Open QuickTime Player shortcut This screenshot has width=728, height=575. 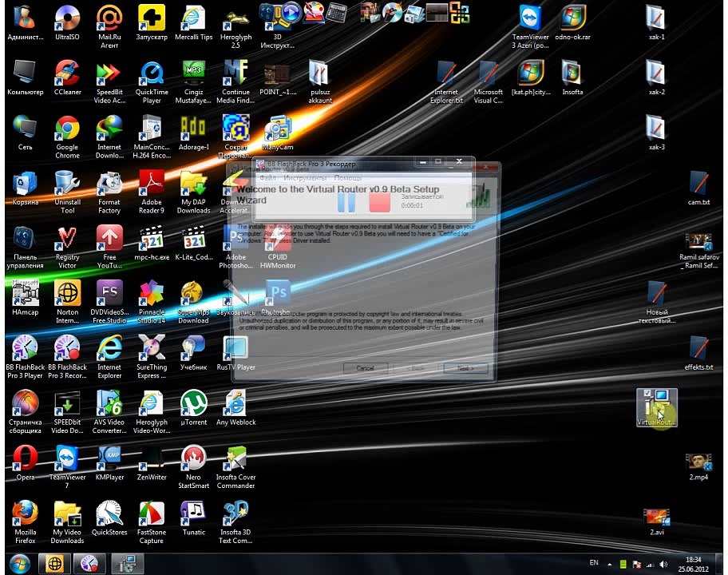click(x=152, y=81)
